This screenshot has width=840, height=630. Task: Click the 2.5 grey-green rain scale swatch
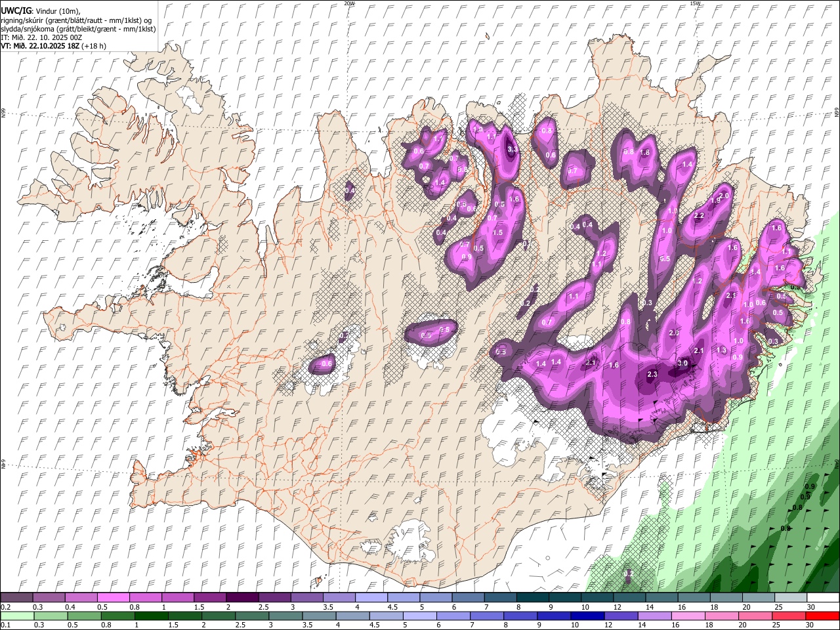(251, 616)
